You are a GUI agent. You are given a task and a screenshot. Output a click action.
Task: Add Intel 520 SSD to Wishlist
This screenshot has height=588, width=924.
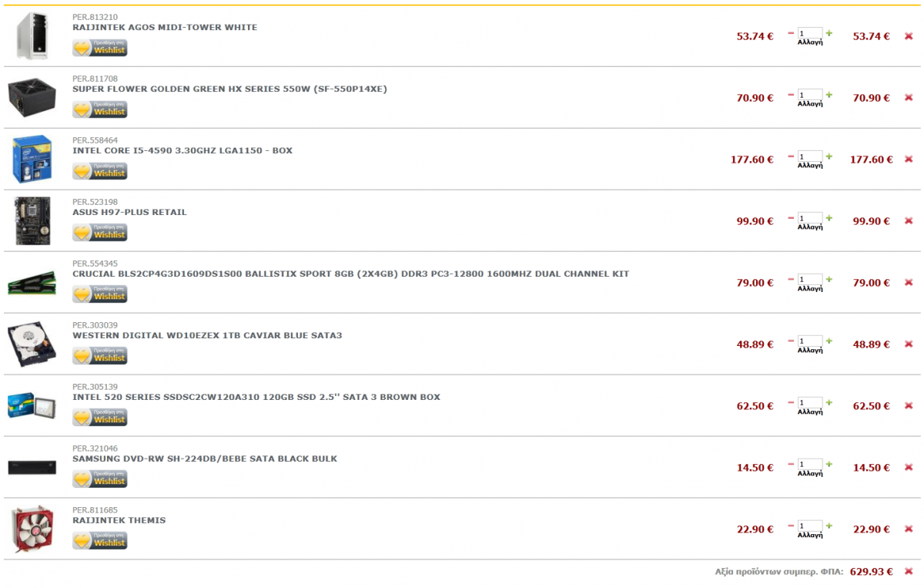click(x=100, y=418)
